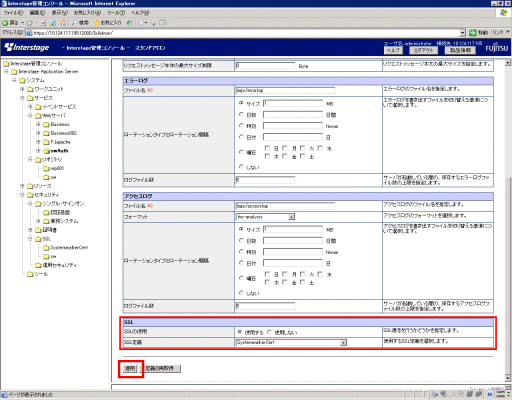Select SSL 使用する radio button
The image size is (512, 400).
click(240, 332)
